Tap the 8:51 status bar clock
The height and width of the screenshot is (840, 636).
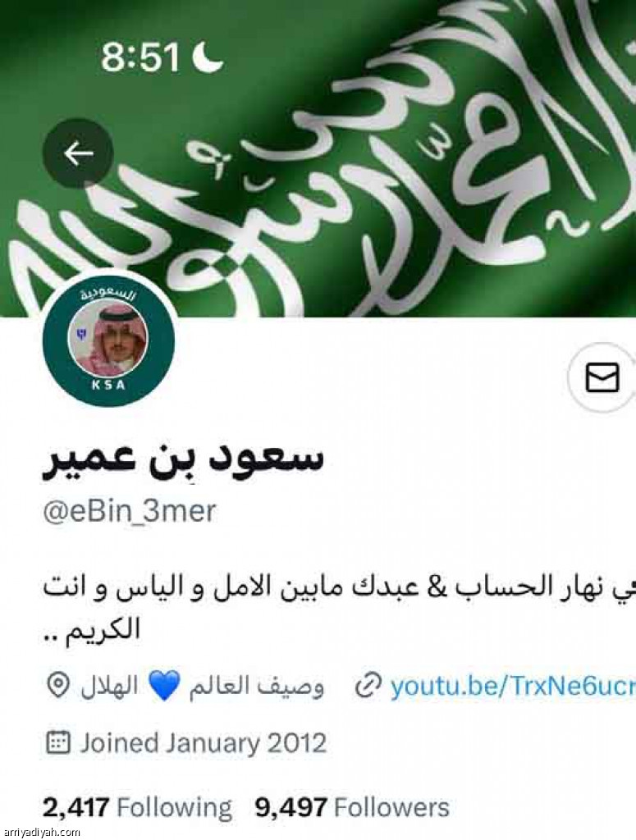[x=140, y=57]
